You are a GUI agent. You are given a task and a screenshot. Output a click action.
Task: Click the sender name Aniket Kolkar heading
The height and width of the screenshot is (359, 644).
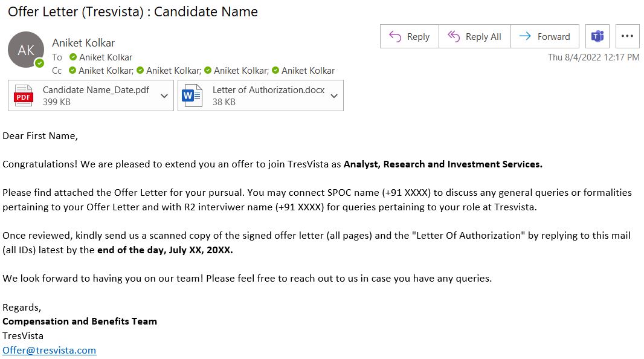click(83, 43)
